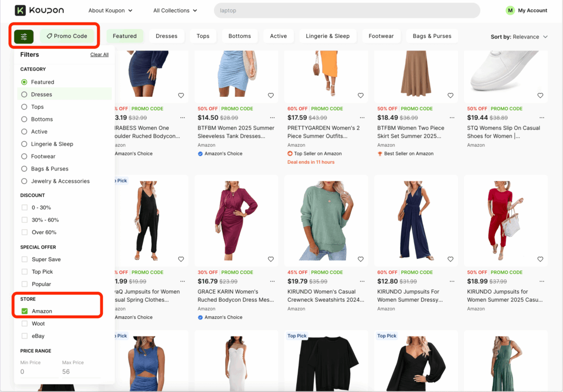Open the Footwear category tab
Viewport: 563px width, 392px height.
point(381,36)
